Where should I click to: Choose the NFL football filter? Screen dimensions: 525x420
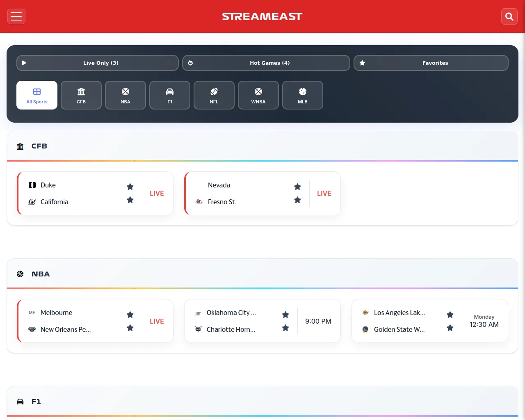coord(214,95)
